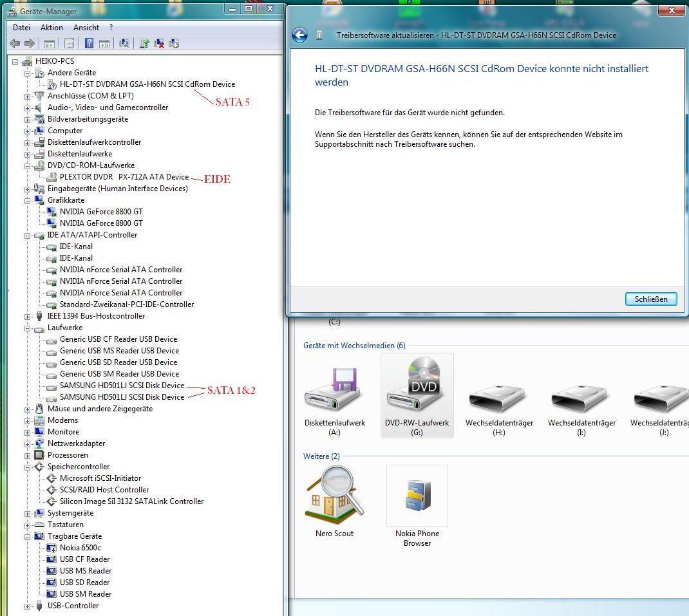Select the first IDE-Kanal entry

[76, 247]
